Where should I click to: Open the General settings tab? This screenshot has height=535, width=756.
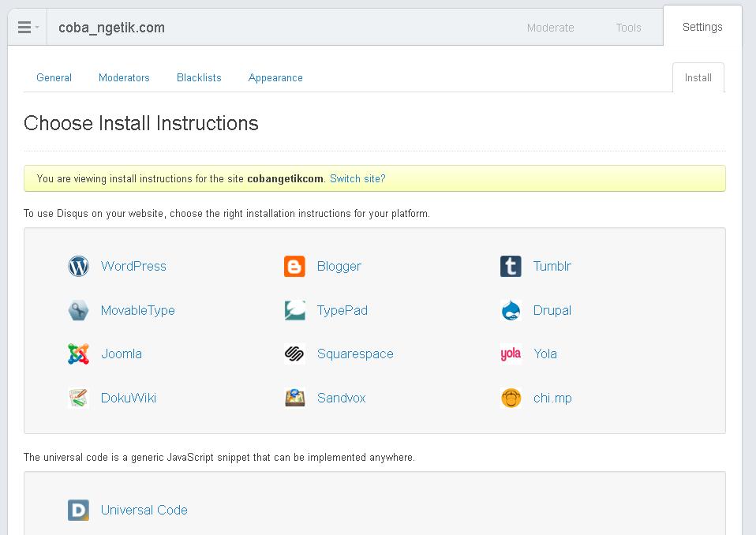pos(54,77)
